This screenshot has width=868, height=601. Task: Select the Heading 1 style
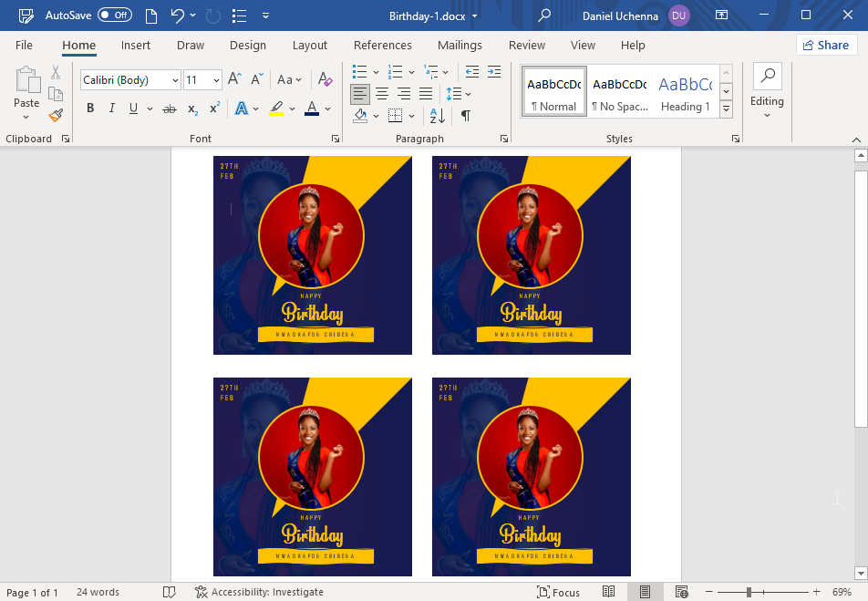coord(685,92)
